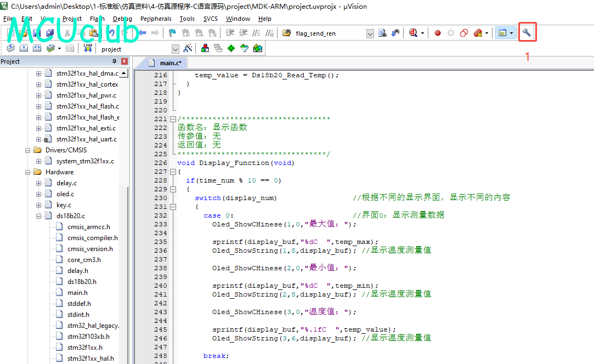
Task: Enable or disable the current breakpoint
Action: tap(451, 33)
